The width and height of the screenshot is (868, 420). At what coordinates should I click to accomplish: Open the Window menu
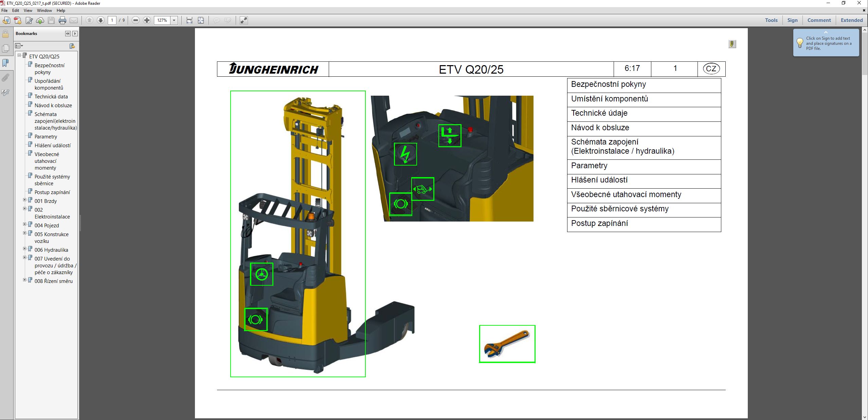point(44,11)
